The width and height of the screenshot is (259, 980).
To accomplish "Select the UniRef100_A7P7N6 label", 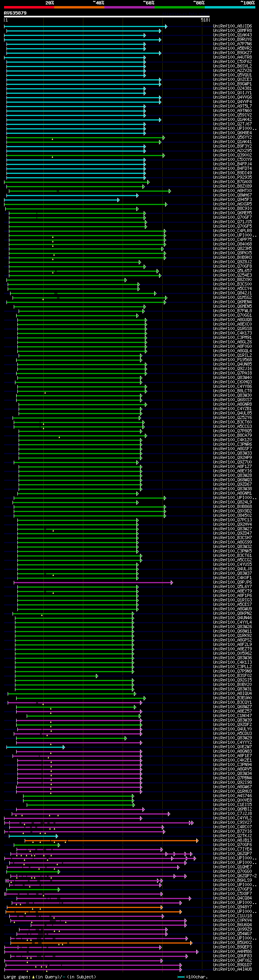I will [232, 44].
